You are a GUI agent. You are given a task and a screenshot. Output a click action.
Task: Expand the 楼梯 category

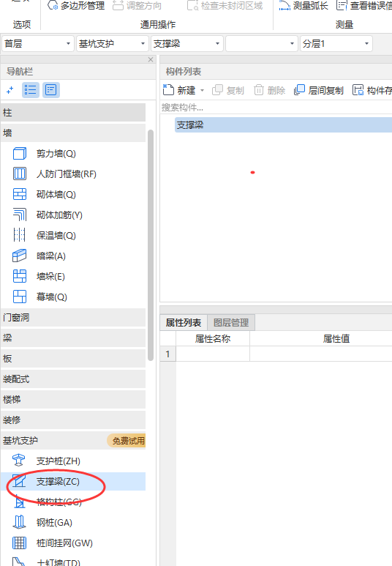pos(73,400)
